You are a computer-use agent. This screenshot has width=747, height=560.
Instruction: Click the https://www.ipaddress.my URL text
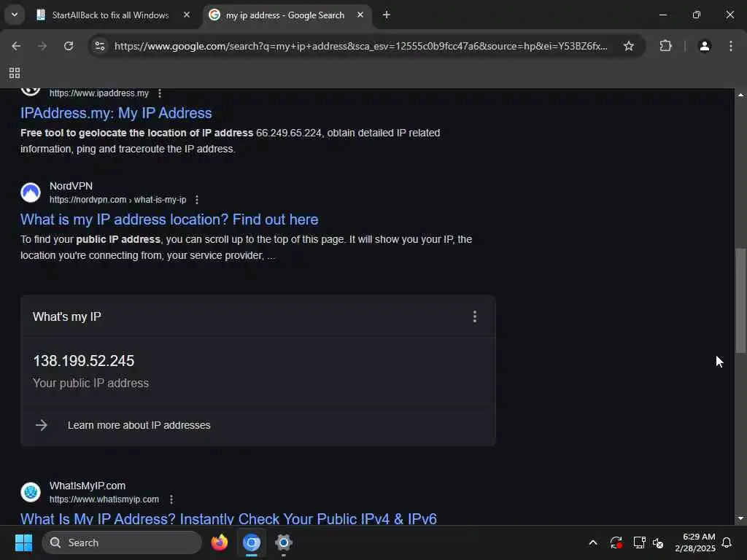coord(99,93)
